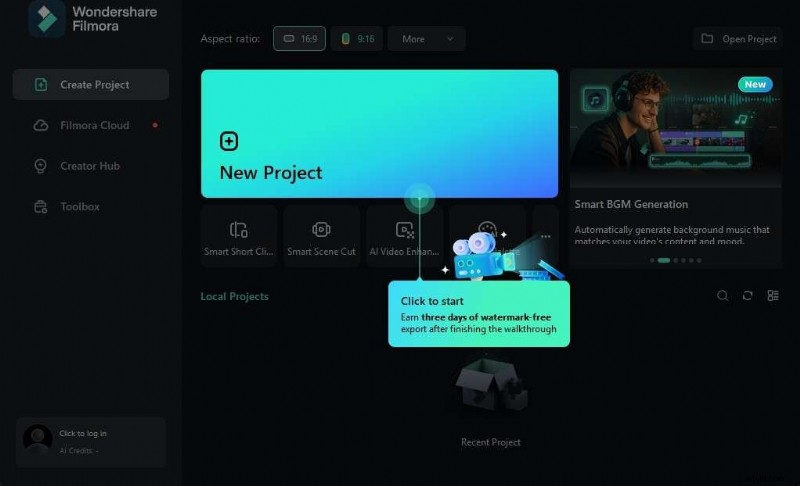
Task: Click the Open Project button
Action: pos(738,39)
